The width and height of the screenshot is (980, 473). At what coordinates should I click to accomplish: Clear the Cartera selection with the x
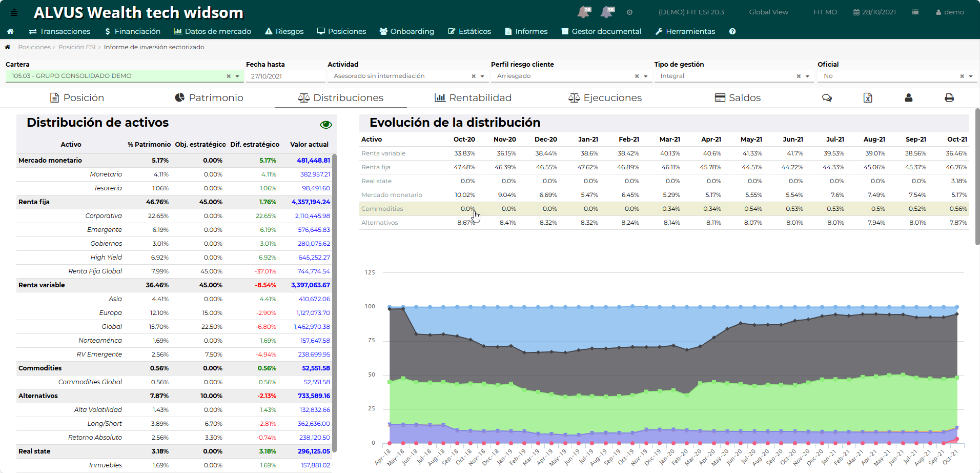[229, 76]
